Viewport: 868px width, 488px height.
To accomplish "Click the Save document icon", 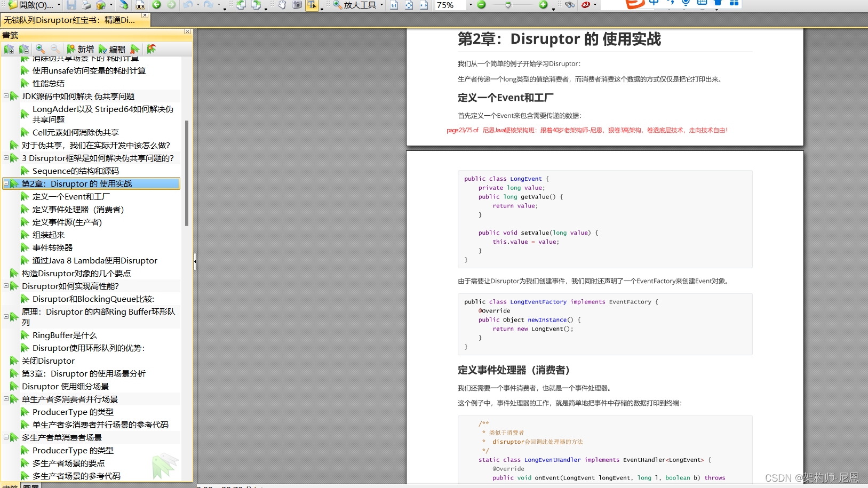I will (x=71, y=5).
